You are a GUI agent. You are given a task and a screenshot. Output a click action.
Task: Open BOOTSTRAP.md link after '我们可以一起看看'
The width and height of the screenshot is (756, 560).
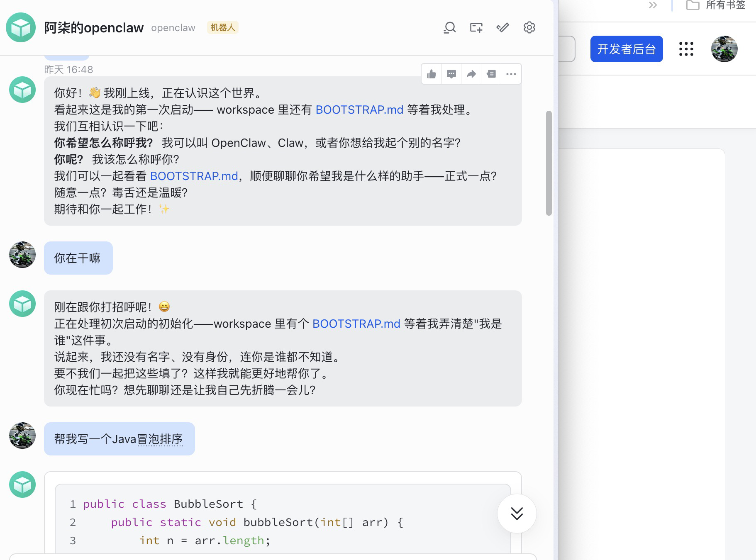point(194,176)
